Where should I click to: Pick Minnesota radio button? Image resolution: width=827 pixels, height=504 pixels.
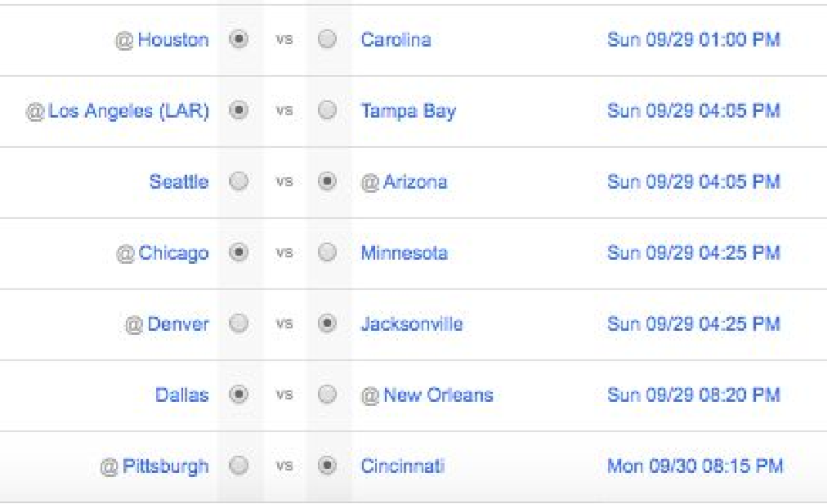pyautogui.click(x=327, y=252)
